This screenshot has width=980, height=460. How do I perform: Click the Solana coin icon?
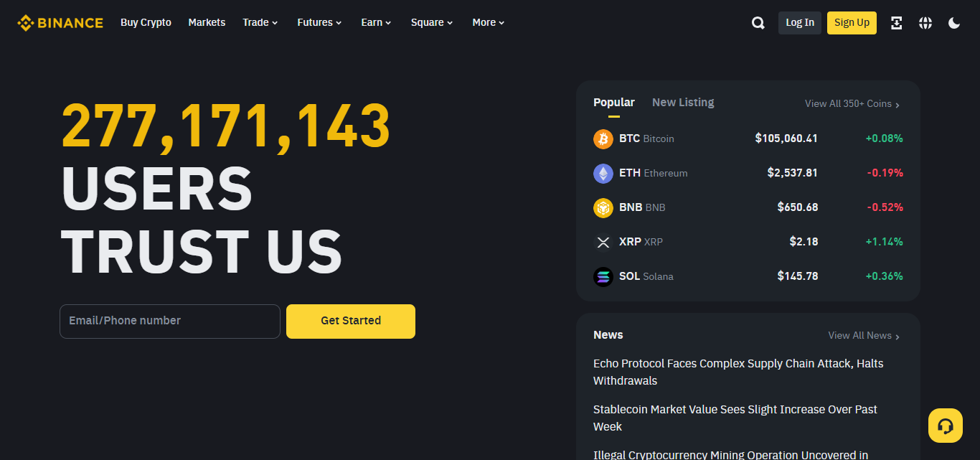603,276
